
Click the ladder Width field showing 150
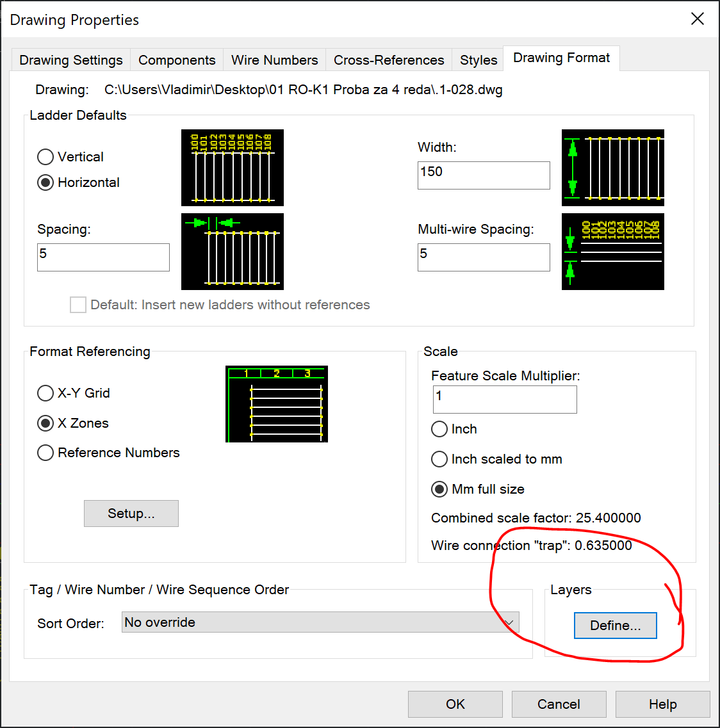tap(483, 175)
